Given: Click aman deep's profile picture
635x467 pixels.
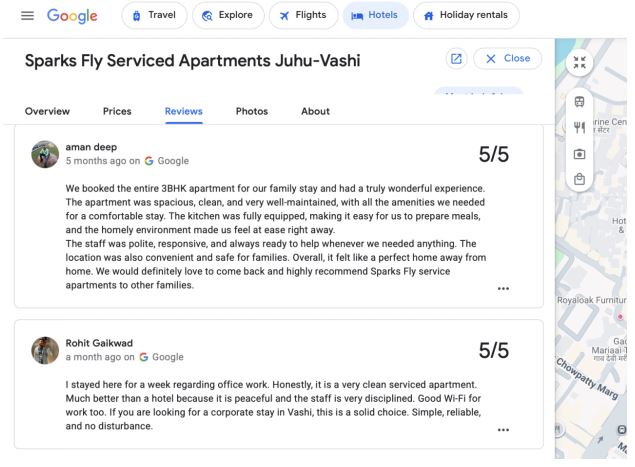Looking at the screenshot, I should click(46, 153).
